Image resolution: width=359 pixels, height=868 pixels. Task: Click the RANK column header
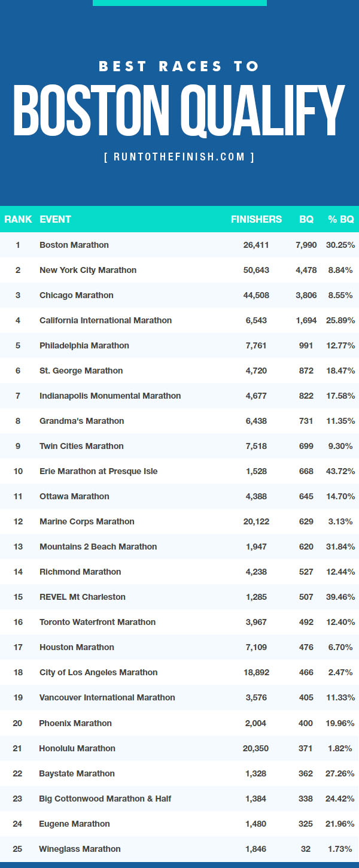tap(18, 219)
